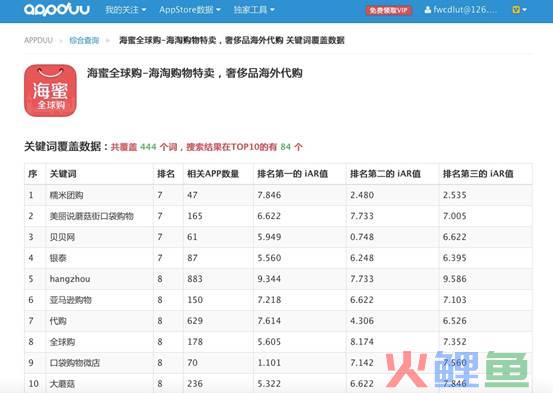Image resolution: width=553 pixels, height=393 pixels.
Task: Select keyword 口袋购物微店 in row 9
Action: (75, 363)
